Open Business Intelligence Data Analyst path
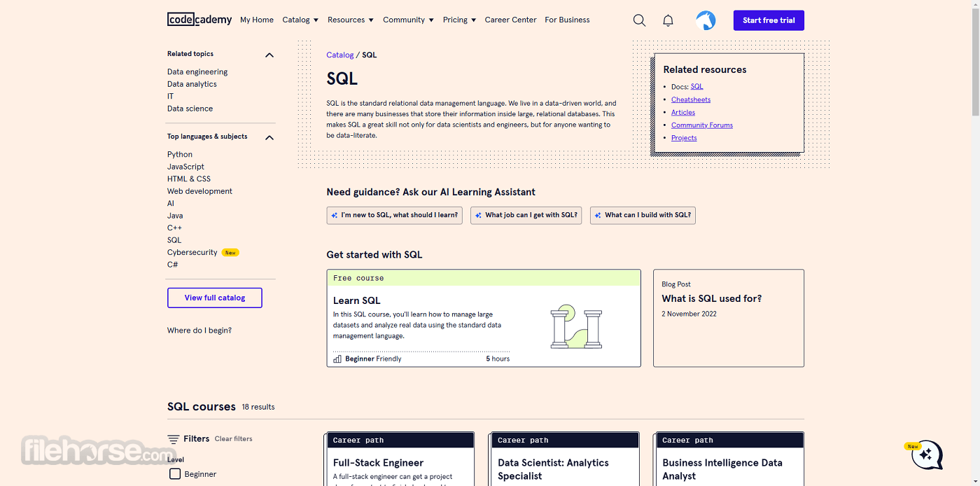The height and width of the screenshot is (486, 980). coord(729,459)
